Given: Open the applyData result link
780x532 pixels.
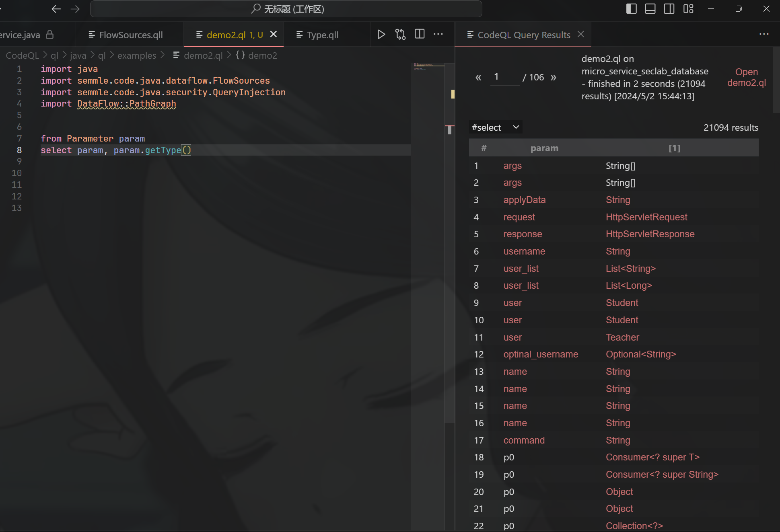Looking at the screenshot, I should click(x=525, y=200).
